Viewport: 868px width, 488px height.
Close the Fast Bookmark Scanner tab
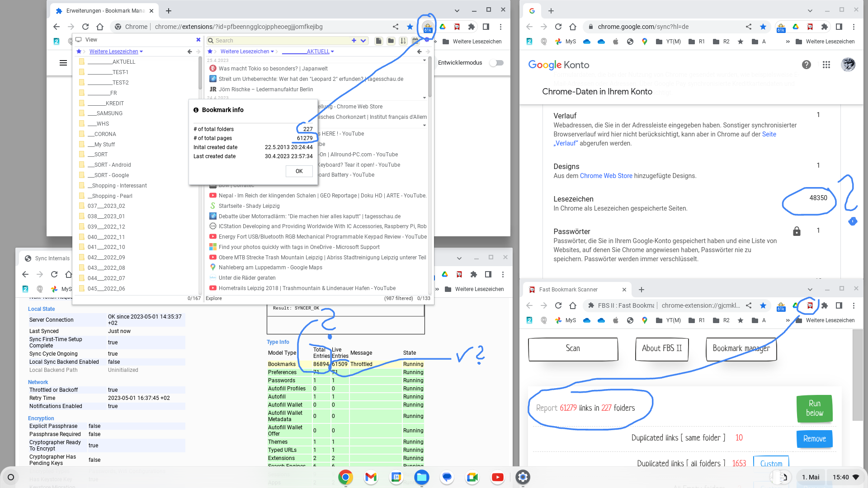[624, 290]
